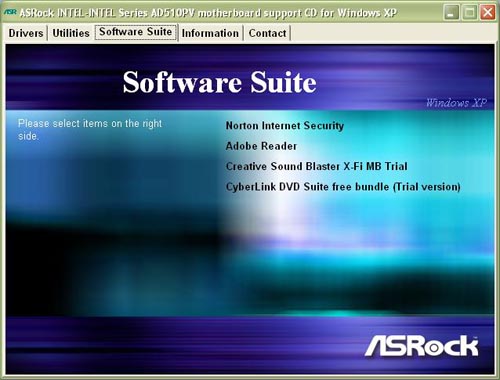Select the Software Suite tab
Image resolution: width=500 pixels, height=380 pixels.
click(136, 32)
